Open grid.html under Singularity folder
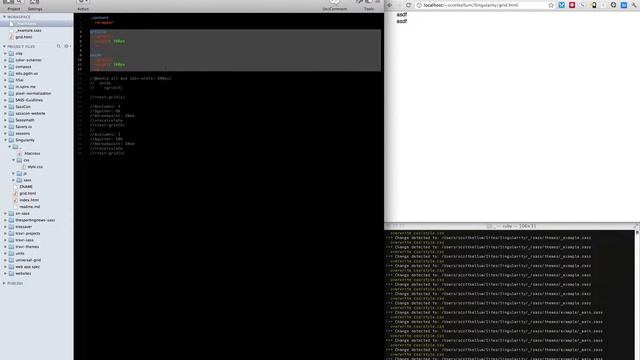 coord(27,193)
